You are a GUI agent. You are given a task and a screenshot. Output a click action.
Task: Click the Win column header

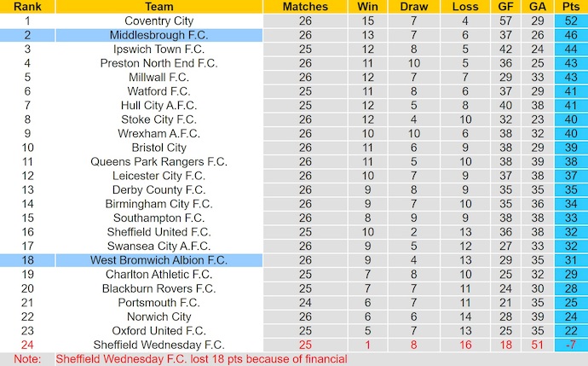(x=367, y=7)
